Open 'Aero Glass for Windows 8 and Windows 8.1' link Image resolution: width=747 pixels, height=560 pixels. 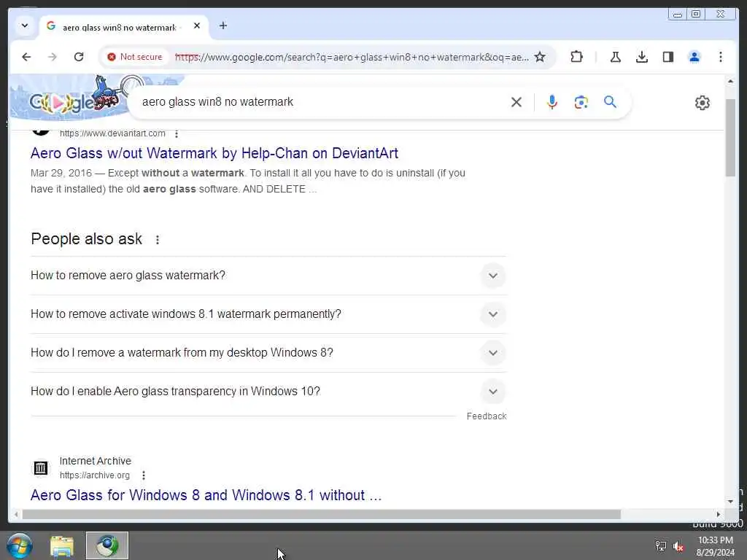pos(206,495)
